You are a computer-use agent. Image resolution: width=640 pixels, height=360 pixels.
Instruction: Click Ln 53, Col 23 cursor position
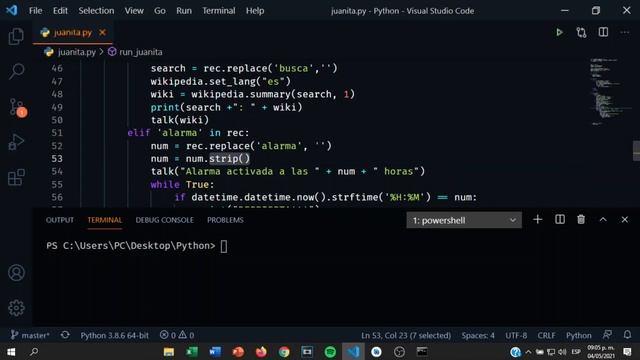[406, 335]
